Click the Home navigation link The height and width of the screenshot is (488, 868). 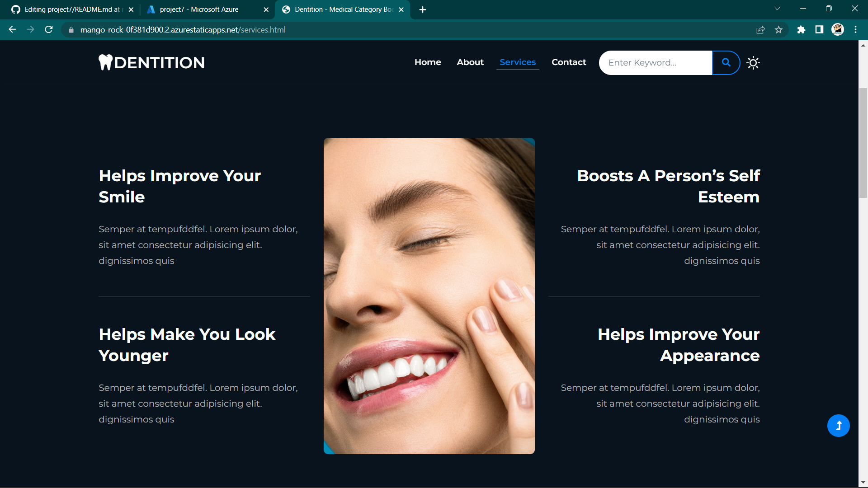(x=428, y=62)
